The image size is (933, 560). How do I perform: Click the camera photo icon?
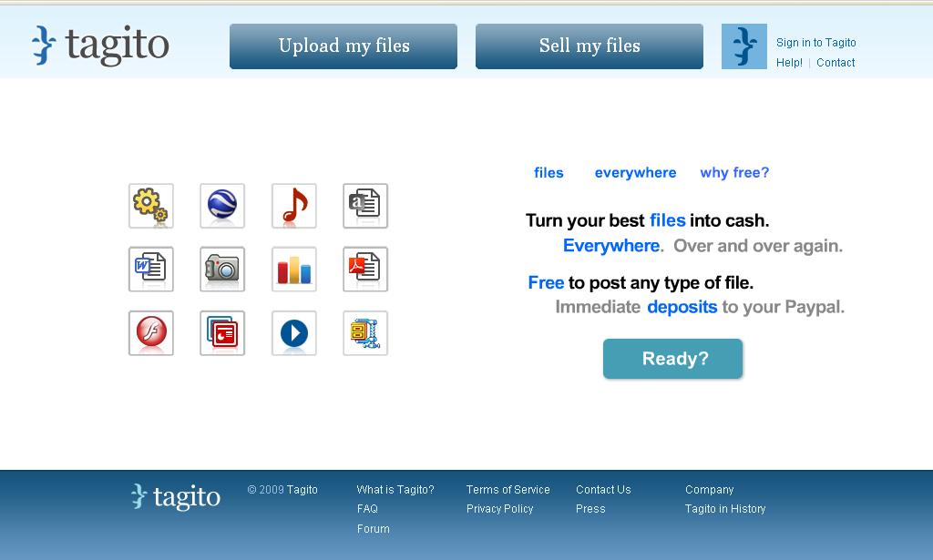222,270
